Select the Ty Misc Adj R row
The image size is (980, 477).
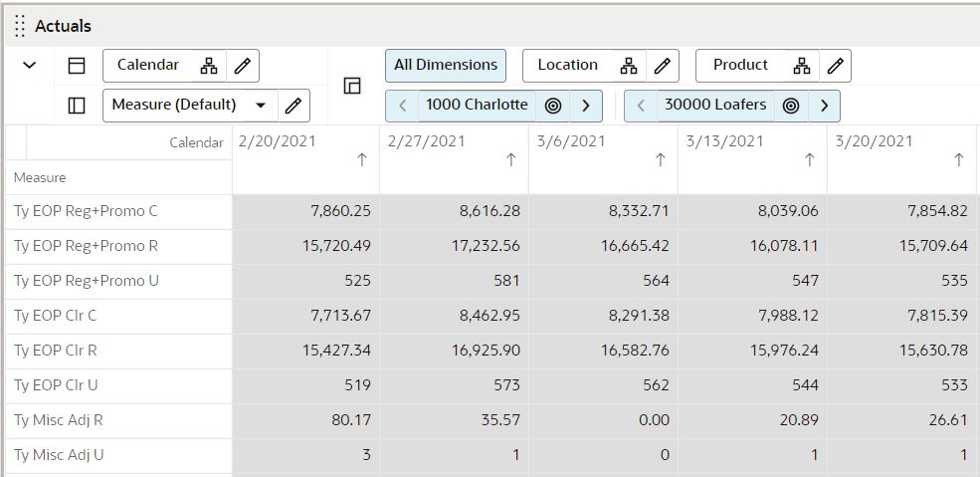[x=118, y=420]
